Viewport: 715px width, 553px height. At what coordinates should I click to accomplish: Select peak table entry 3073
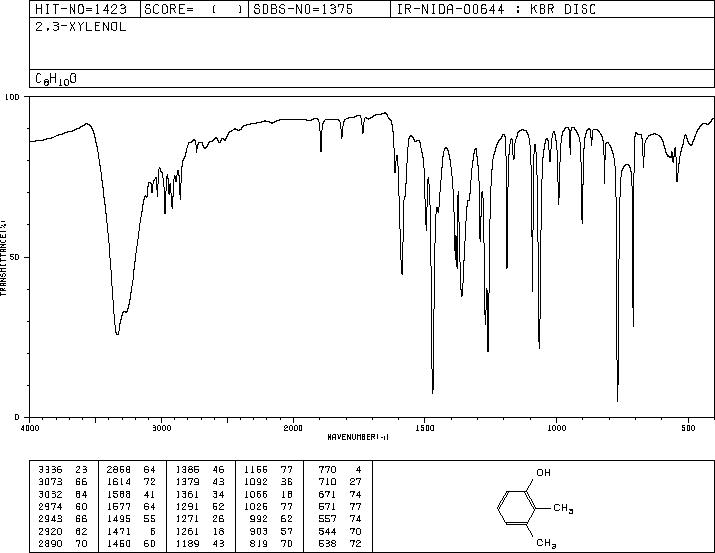click(49, 482)
